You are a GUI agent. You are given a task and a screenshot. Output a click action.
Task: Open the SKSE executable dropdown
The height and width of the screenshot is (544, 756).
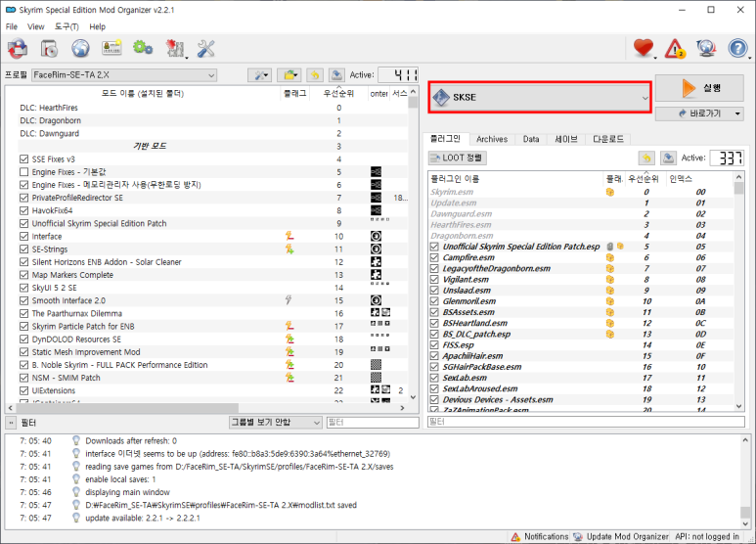coord(540,98)
